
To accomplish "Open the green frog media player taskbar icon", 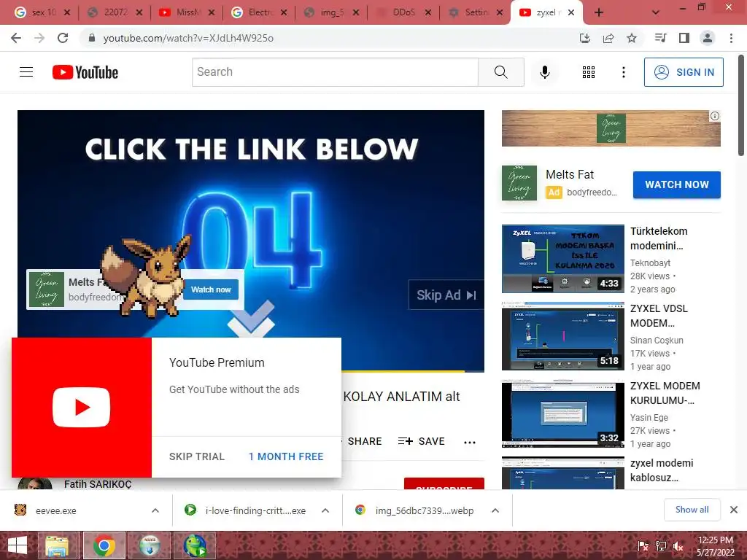I will 195,545.
